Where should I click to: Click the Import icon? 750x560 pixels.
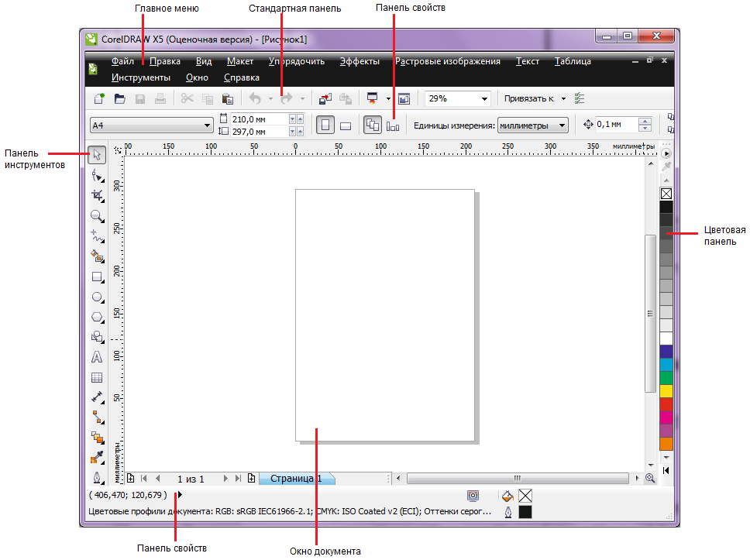(x=325, y=98)
